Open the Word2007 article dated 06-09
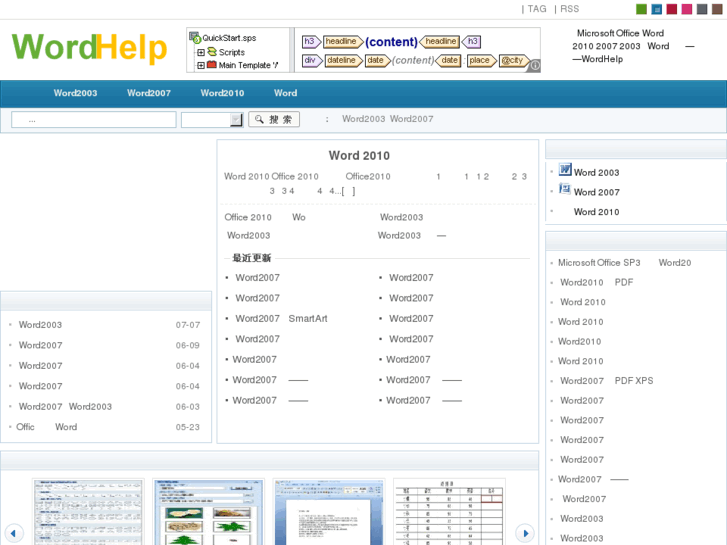The width and height of the screenshot is (727, 545). tap(40, 345)
